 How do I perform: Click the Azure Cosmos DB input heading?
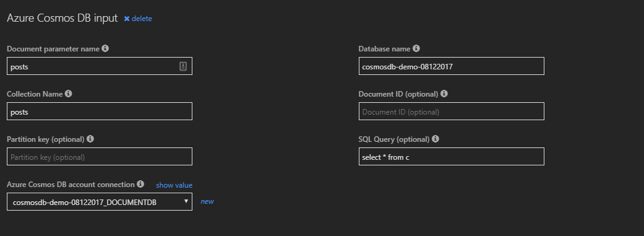click(62, 18)
